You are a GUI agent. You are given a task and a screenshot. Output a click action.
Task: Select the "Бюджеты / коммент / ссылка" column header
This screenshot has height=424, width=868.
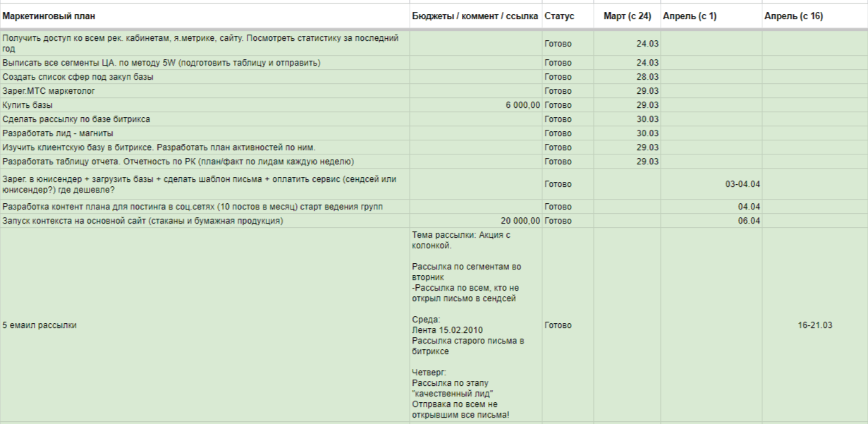pos(475,16)
